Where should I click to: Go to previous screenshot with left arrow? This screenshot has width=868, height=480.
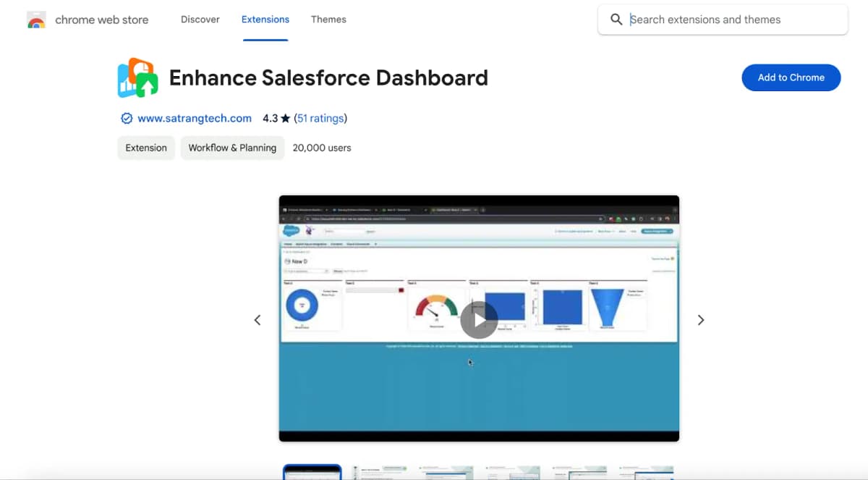(258, 320)
